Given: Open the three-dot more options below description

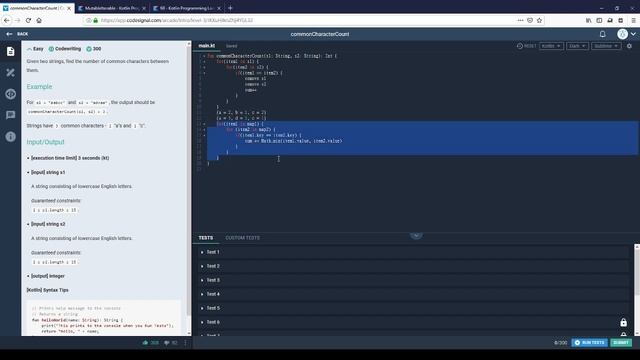Looking at the screenshot, I should [x=185, y=343].
